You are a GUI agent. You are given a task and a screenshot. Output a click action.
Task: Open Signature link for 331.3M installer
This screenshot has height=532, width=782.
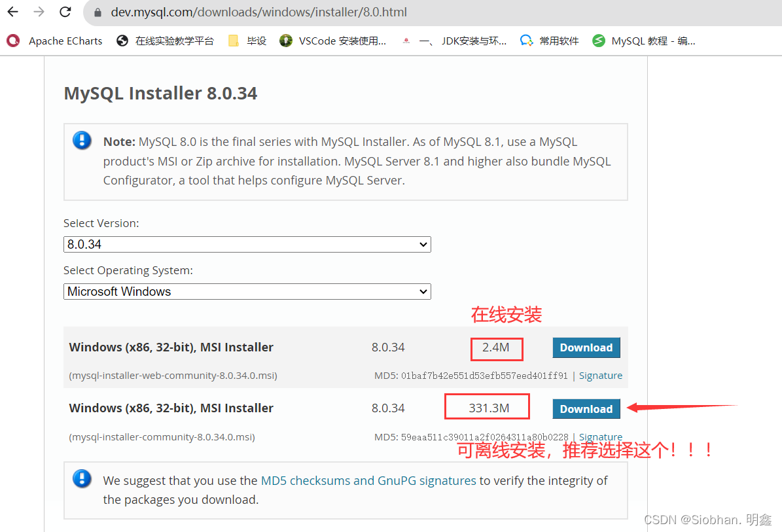pyautogui.click(x=601, y=436)
